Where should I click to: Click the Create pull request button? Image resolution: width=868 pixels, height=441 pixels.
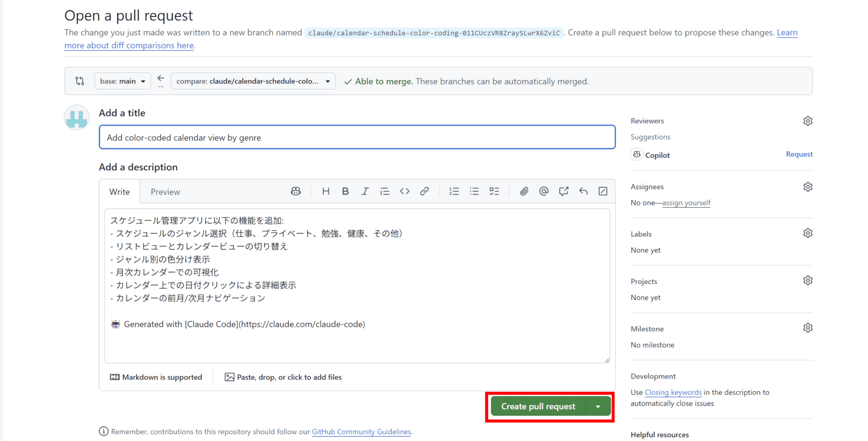pyautogui.click(x=538, y=407)
